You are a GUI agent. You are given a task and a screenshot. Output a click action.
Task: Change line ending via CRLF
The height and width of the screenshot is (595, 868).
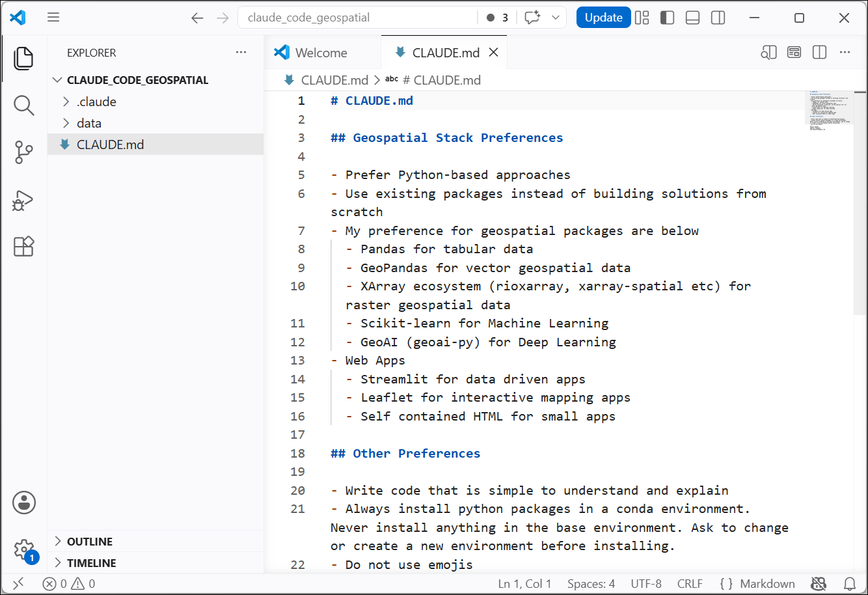point(690,584)
